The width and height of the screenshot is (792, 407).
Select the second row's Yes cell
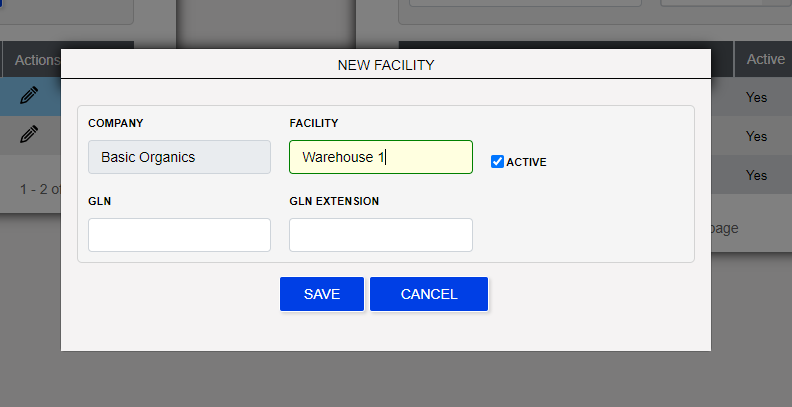pos(757,136)
